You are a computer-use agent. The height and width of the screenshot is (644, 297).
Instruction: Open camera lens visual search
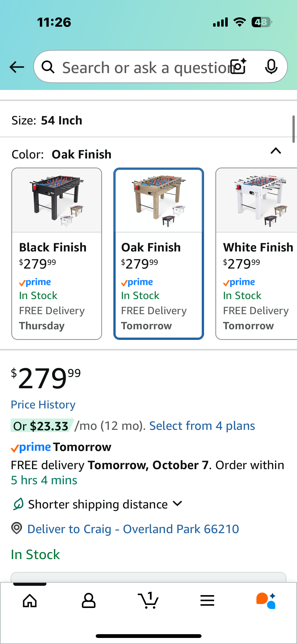click(239, 67)
